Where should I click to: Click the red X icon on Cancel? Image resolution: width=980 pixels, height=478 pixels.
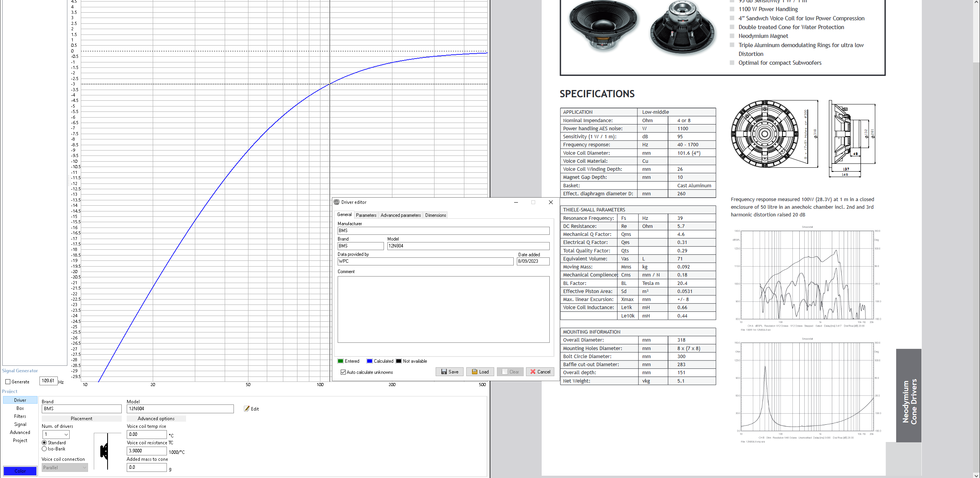tap(533, 372)
